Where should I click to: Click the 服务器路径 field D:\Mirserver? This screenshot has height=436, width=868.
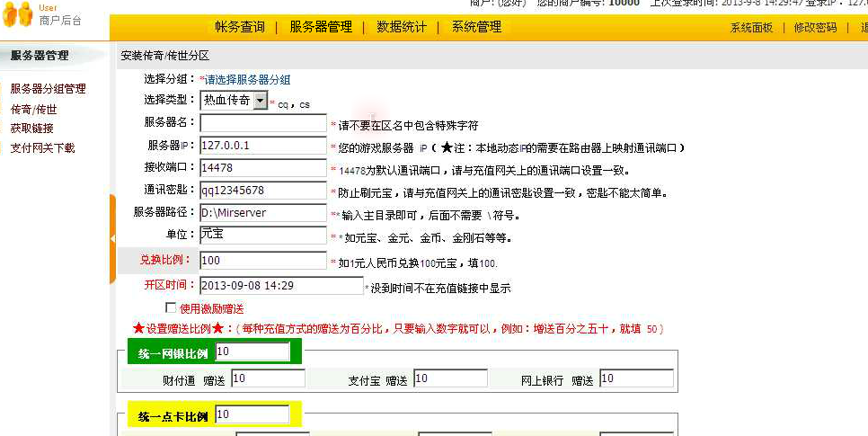263,213
